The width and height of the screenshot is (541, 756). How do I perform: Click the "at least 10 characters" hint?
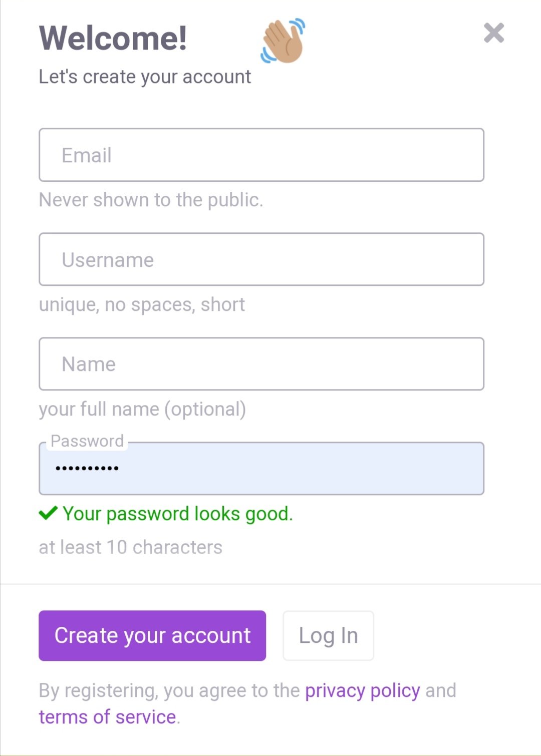tap(131, 547)
